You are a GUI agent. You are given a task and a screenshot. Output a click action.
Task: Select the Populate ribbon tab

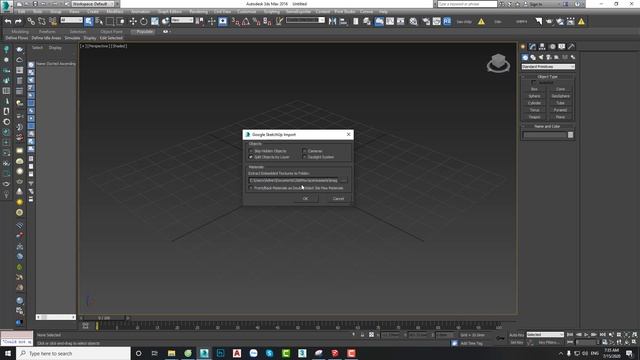pyautogui.click(x=144, y=31)
